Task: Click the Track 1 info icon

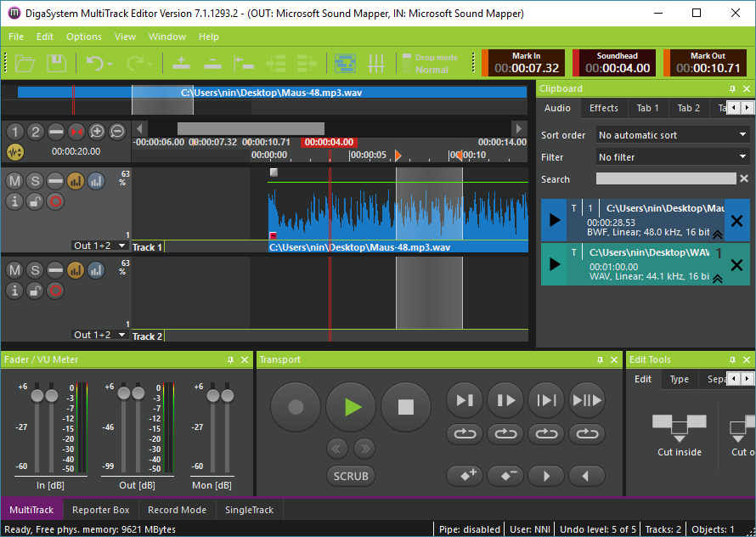Action: [x=14, y=201]
